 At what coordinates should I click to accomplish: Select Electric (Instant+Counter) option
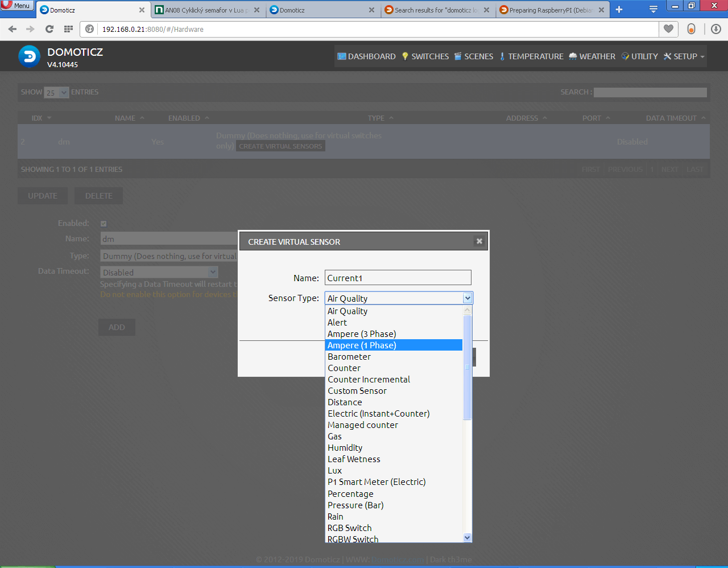coord(394,414)
